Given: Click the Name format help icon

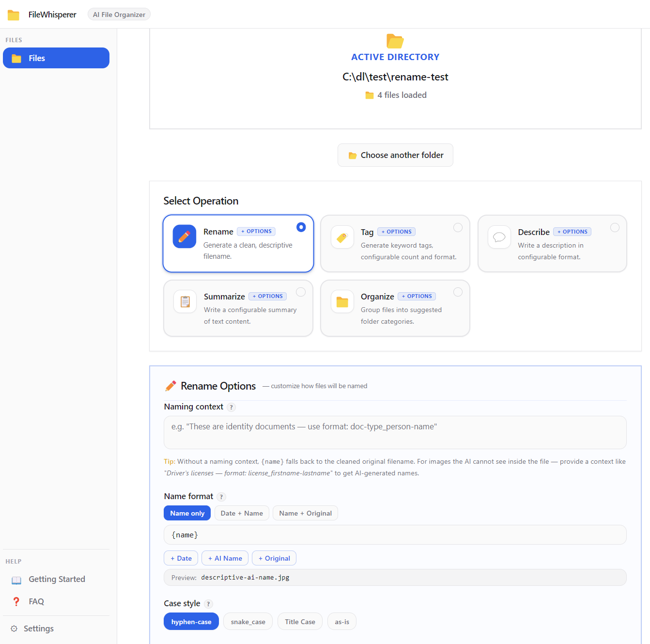Looking at the screenshot, I should tap(221, 497).
